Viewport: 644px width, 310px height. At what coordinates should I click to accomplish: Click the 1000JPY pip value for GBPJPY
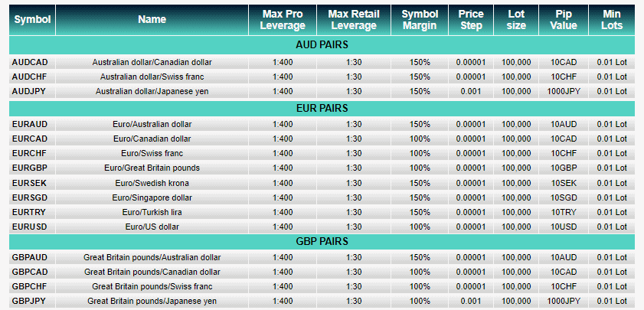[x=564, y=301]
